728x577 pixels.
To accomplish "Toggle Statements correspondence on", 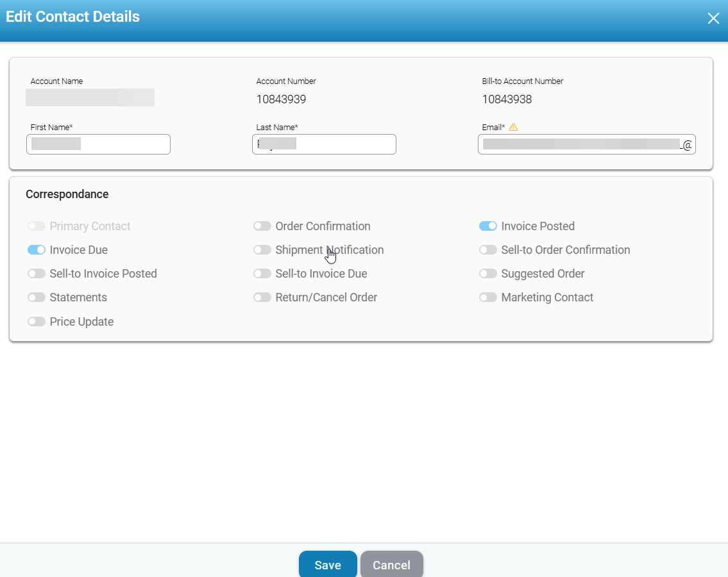I will [x=37, y=297].
